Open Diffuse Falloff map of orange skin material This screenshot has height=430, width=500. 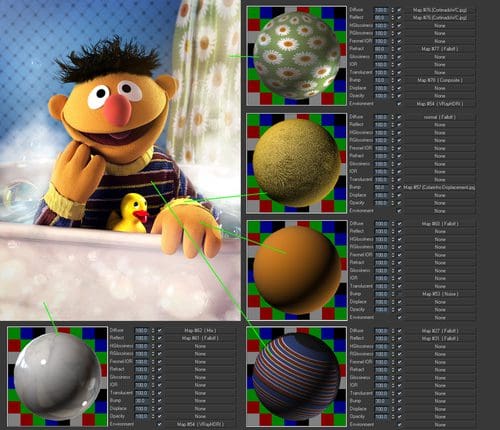(440, 224)
